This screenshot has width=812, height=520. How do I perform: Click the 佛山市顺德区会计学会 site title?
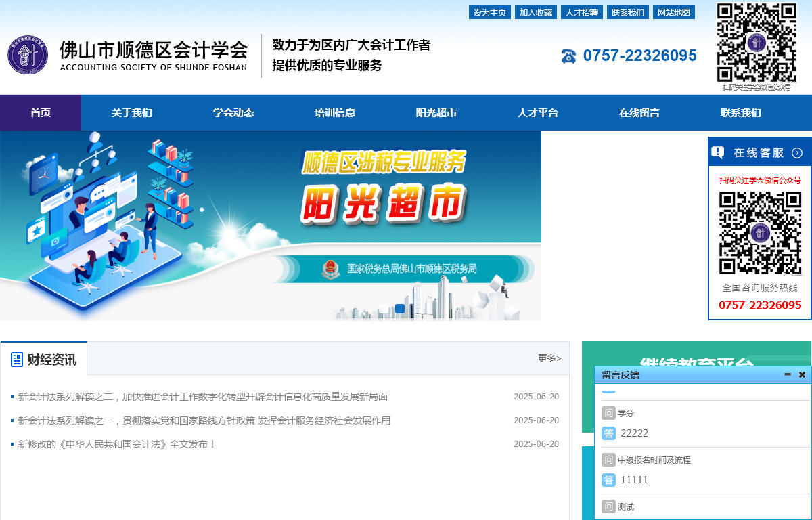[x=154, y=50]
